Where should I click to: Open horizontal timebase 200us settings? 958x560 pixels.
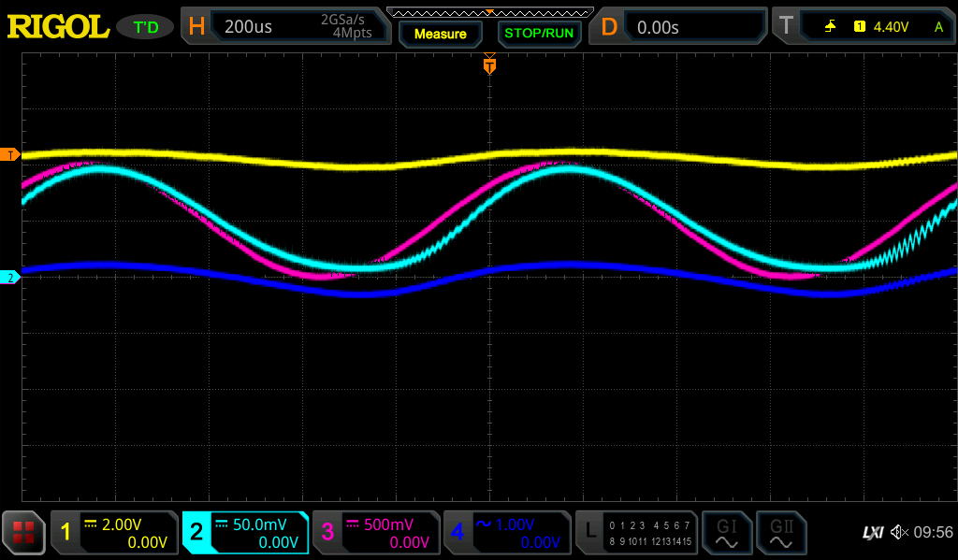tap(286, 26)
